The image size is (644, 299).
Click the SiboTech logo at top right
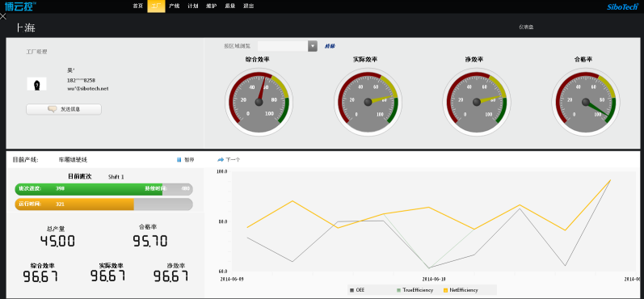point(623,6)
